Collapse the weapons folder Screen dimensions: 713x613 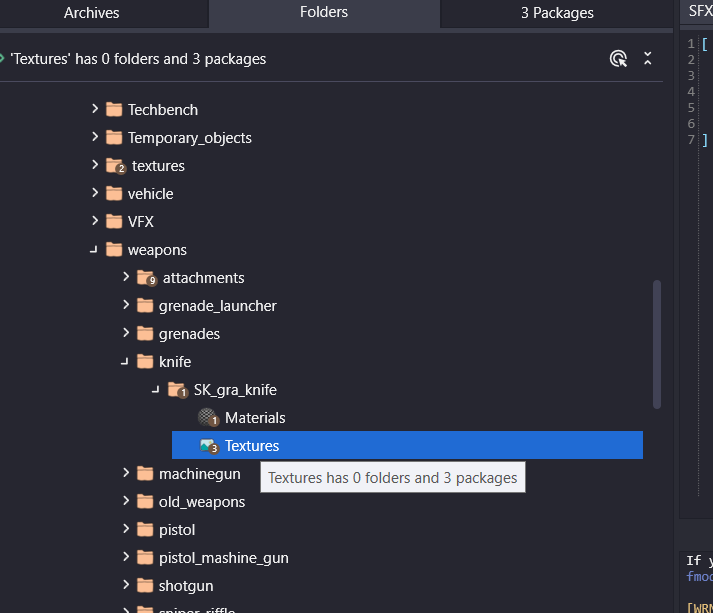pos(94,250)
